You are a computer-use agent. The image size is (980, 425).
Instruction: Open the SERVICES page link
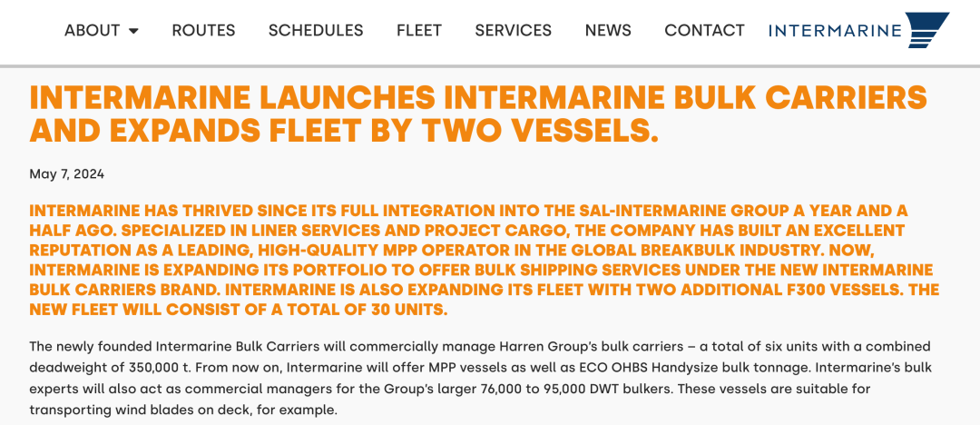coord(513,30)
